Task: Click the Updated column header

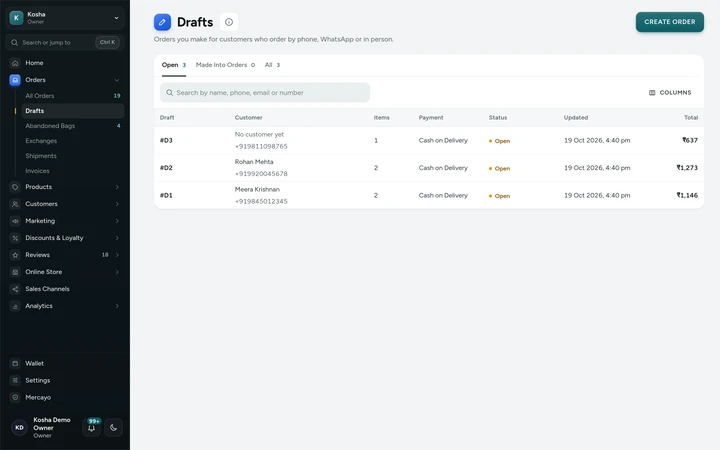Action: click(x=576, y=118)
